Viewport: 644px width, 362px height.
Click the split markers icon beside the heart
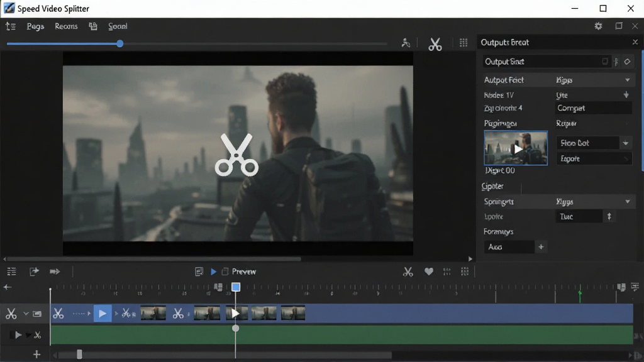coord(447,271)
